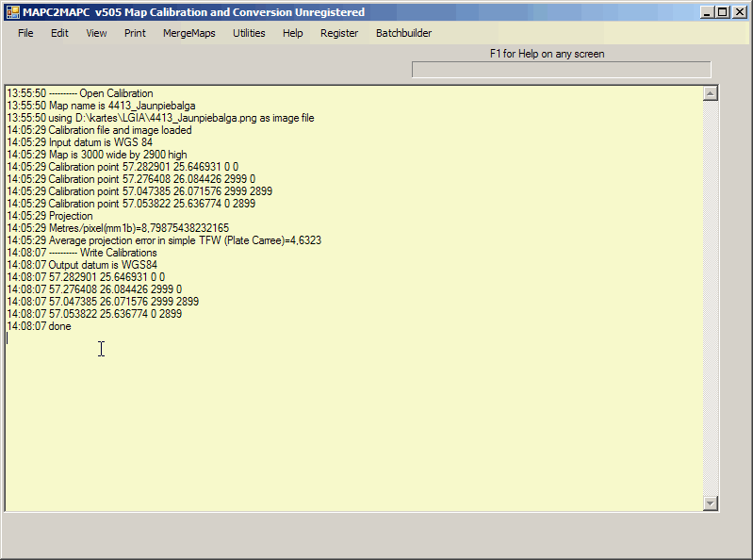Open the File menu
Image resolution: width=753 pixels, height=560 pixels.
click(x=25, y=33)
